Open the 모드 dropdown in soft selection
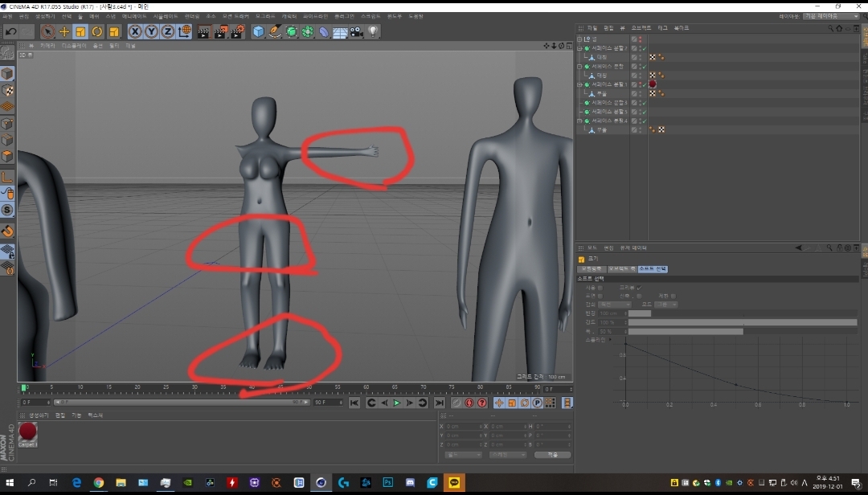This screenshot has height=495, width=868. coord(666,305)
